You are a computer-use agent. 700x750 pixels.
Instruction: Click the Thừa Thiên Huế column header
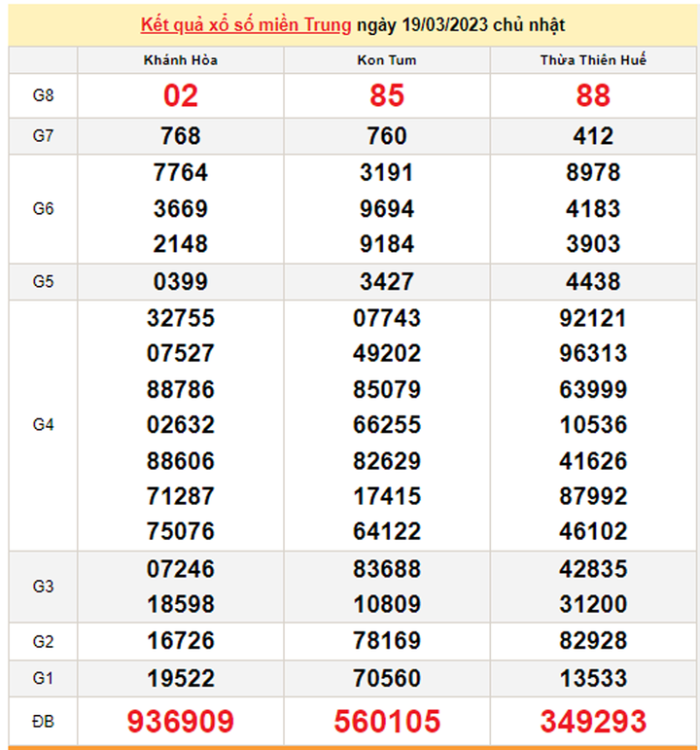pyautogui.click(x=593, y=60)
